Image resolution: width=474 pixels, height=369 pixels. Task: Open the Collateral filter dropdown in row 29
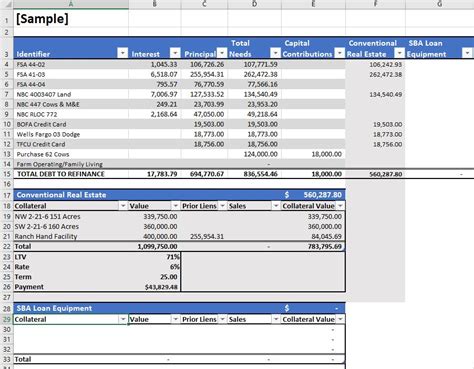(123, 319)
